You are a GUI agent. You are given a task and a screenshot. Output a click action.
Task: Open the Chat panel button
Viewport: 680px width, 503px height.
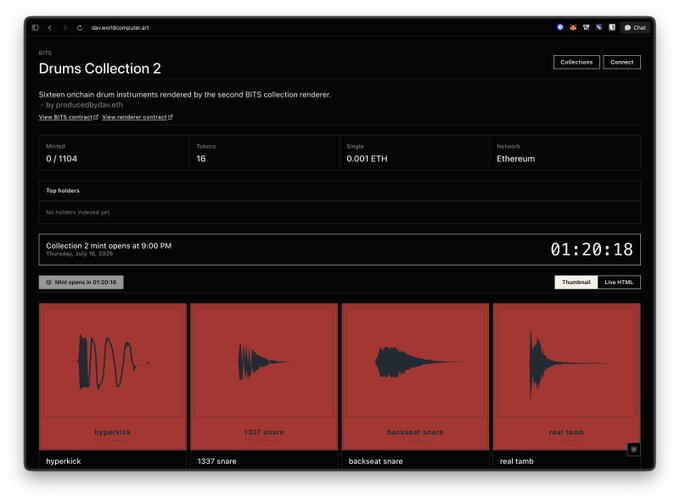click(635, 27)
